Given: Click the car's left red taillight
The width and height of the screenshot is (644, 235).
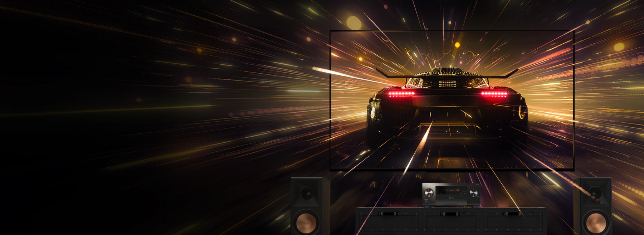Looking at the screenshot, I should 401,94.
